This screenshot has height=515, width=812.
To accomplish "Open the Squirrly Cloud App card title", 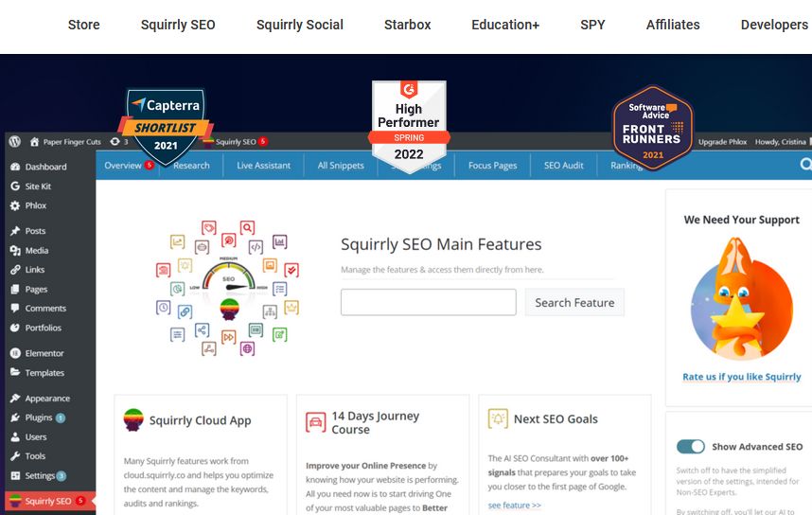I will click(200, 420).
